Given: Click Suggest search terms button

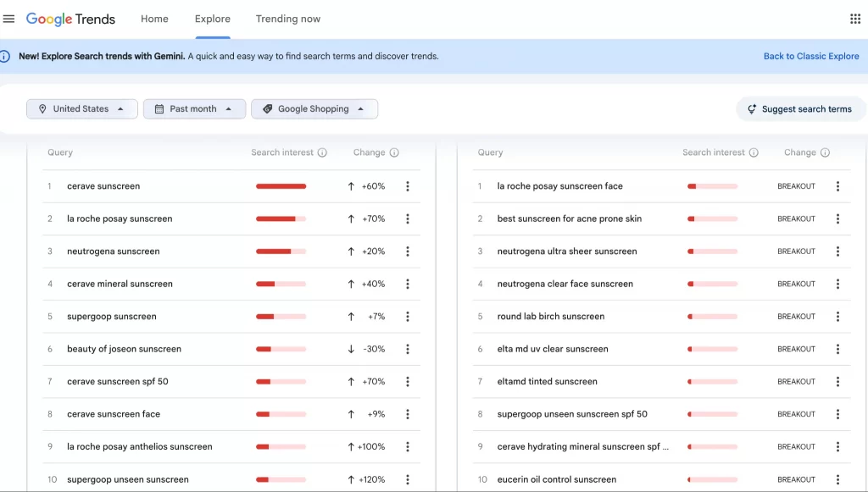Looking at the screenshot, I should coord(800,109).
